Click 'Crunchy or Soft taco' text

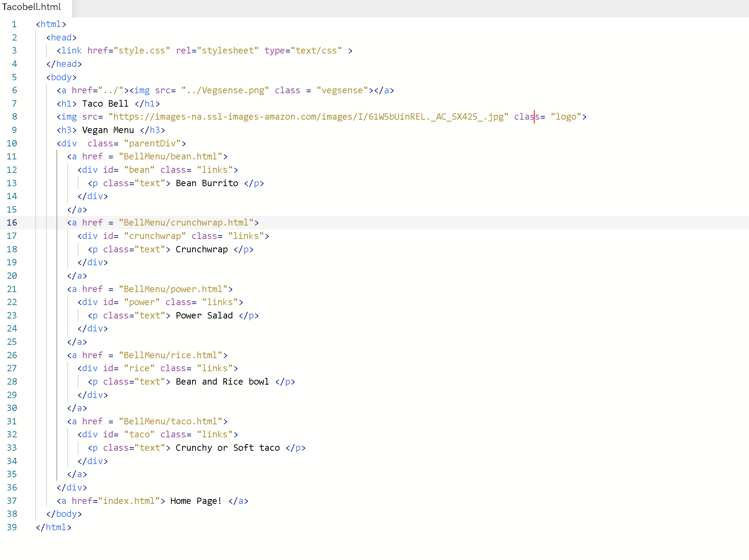(x=227, y=448)
